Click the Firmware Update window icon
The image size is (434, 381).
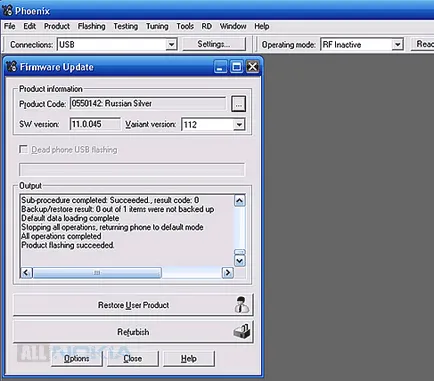click(12, 67)
